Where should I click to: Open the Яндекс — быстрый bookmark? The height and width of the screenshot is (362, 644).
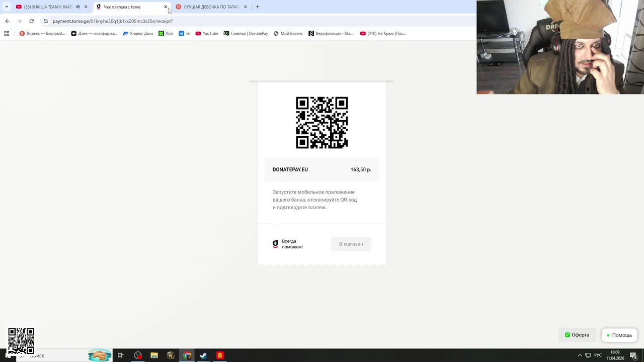[x=42, y=34]
